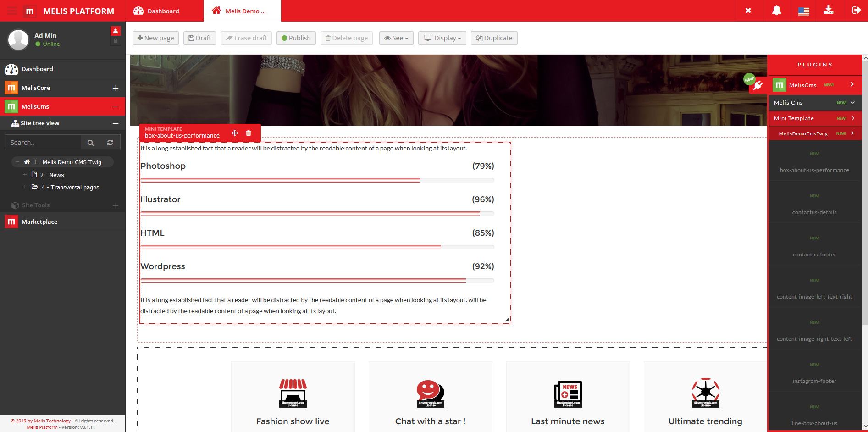Delete the mini template using trash icon
Screen dimensions: 868x432
coord(249,133)
